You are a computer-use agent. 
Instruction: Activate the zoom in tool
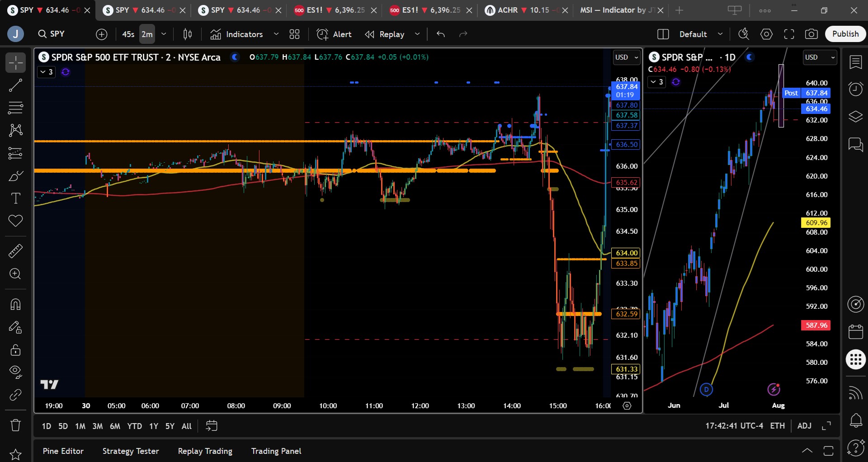15,273
